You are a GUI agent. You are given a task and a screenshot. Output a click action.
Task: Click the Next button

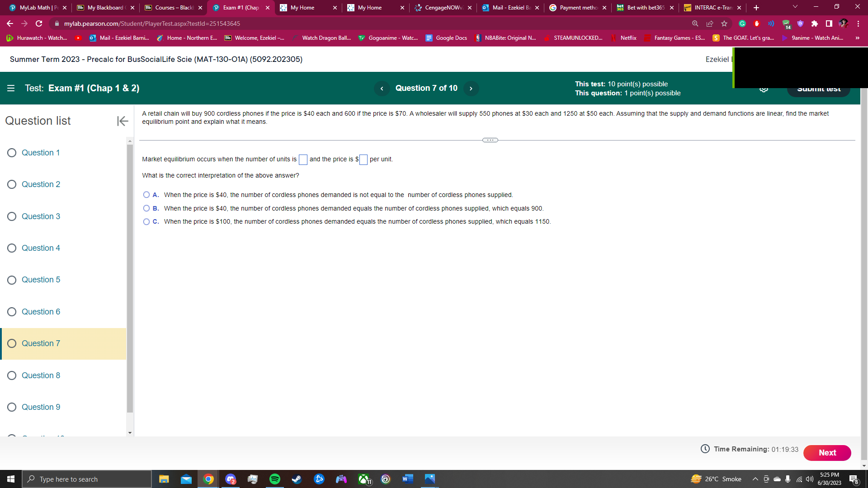click(x=827, y=453)
